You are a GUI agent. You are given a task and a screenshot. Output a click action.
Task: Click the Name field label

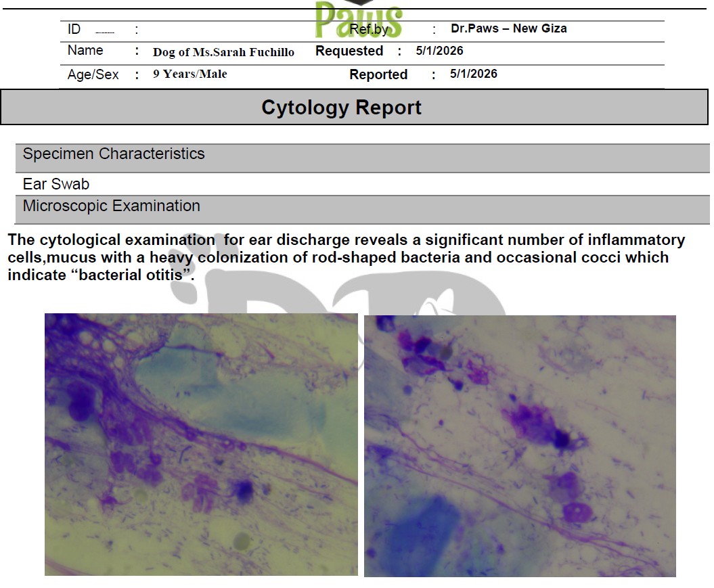85,51
